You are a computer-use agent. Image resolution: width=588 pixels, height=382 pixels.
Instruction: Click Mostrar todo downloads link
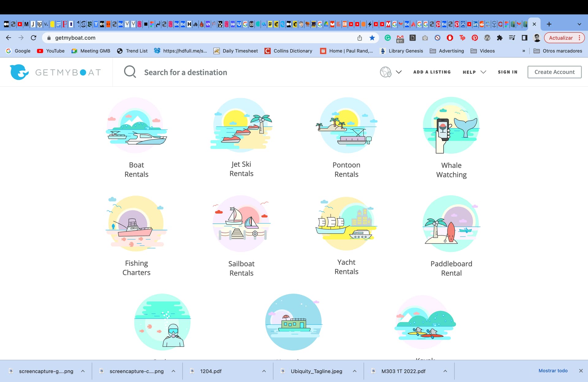coord(553,371)
